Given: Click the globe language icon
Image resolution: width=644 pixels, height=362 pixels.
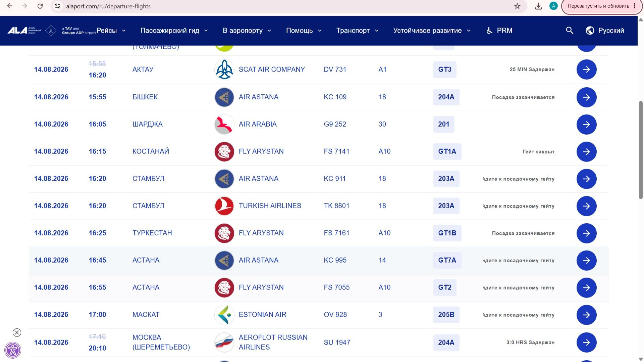Looking at the screenshot, I should click(x=590, y=31).
